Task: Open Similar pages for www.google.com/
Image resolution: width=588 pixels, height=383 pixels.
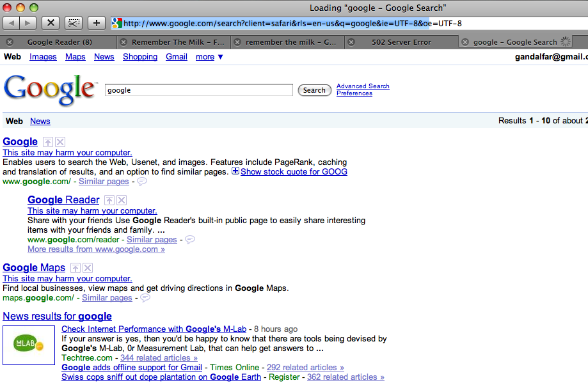Action: coord(104,182)
